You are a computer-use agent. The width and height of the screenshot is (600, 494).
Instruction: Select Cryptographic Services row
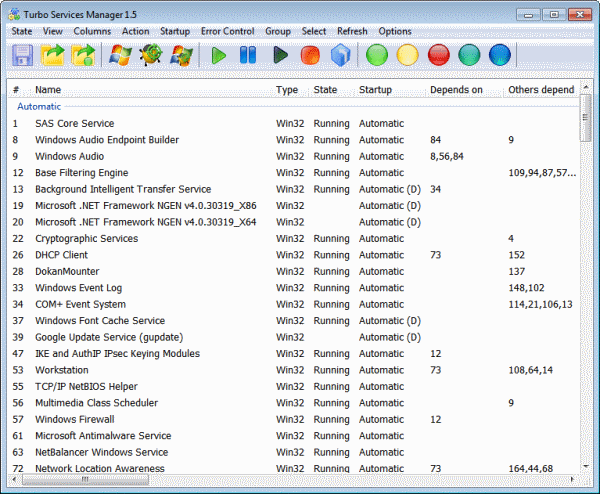[293, 239]
